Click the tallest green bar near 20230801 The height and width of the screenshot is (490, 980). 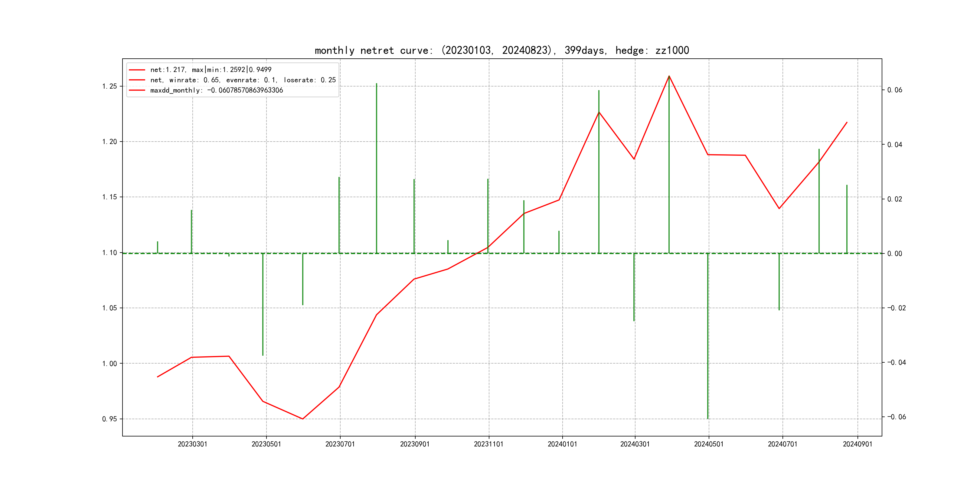click(377, 167)
